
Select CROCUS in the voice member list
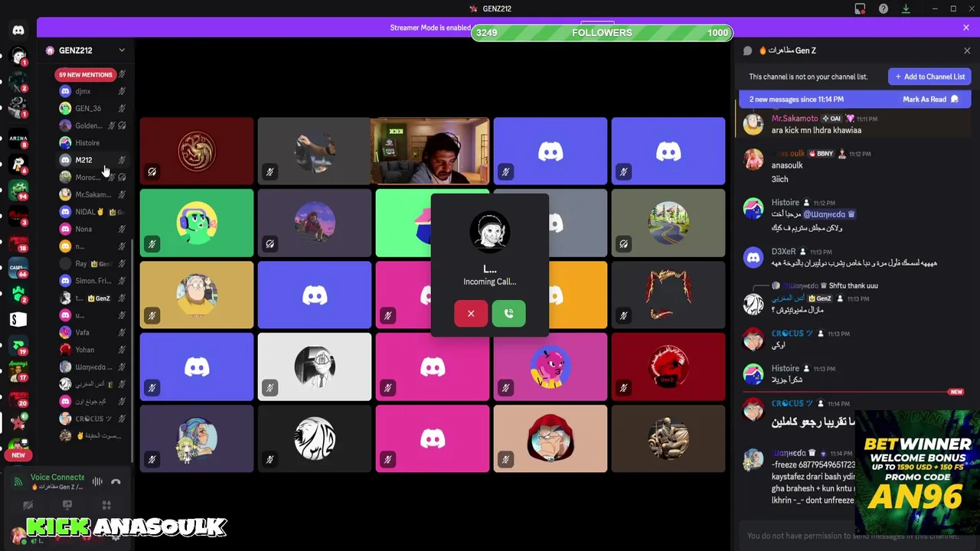[x=93, y=419]
